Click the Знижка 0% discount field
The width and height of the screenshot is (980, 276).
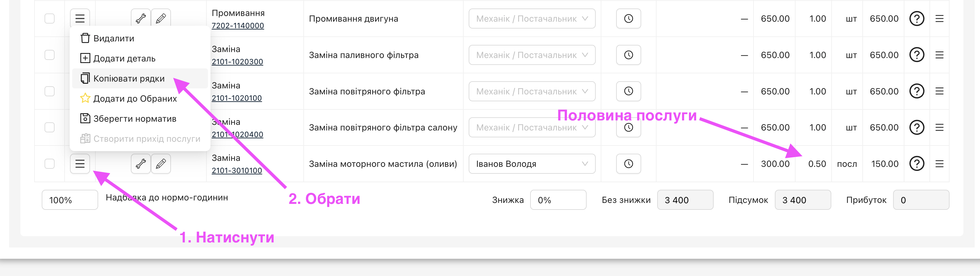pos(558,200)
